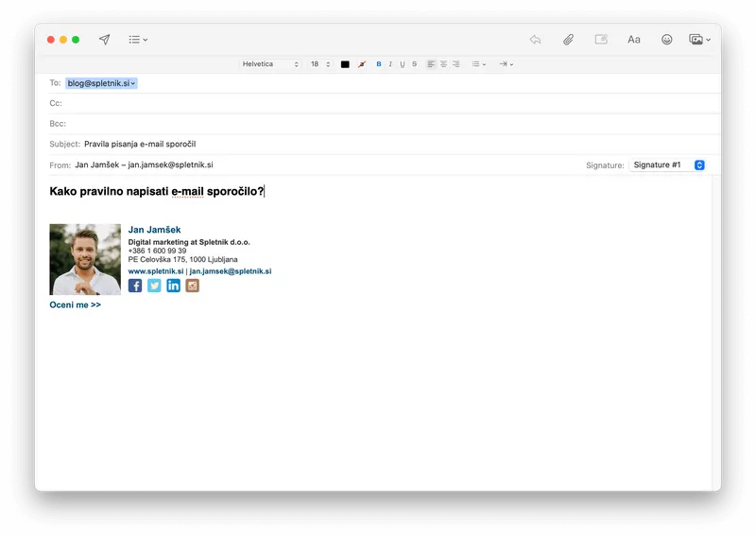Send the message with paper plane icon

tap(104, 40)
